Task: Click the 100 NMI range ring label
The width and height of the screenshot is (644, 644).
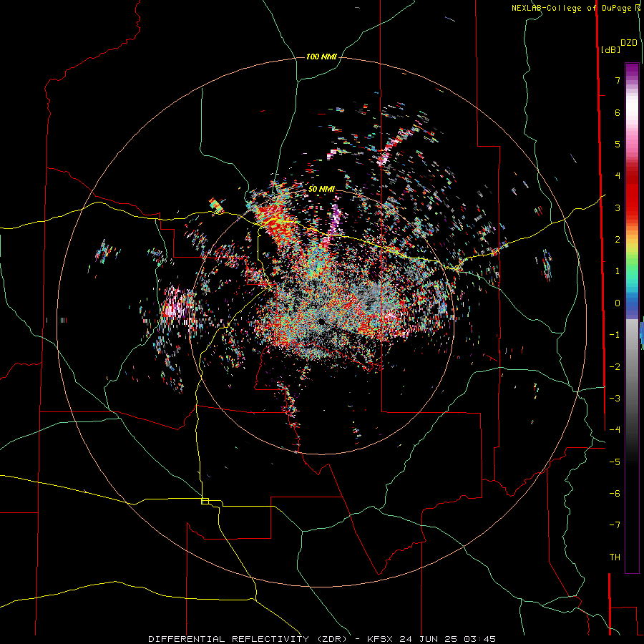Action: pyautogui.click(x=321, y=57)
